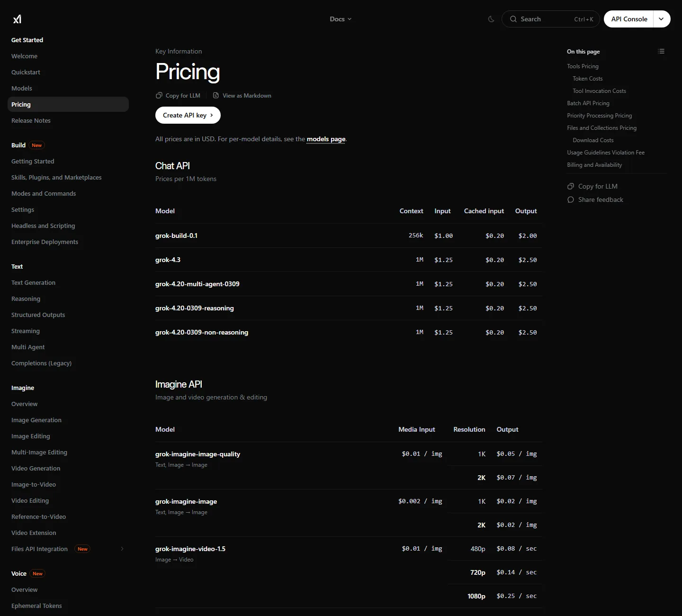Toggle dark mode moon icon
Viewport: 682px width, 616px height.
click(x=491, y=19)
